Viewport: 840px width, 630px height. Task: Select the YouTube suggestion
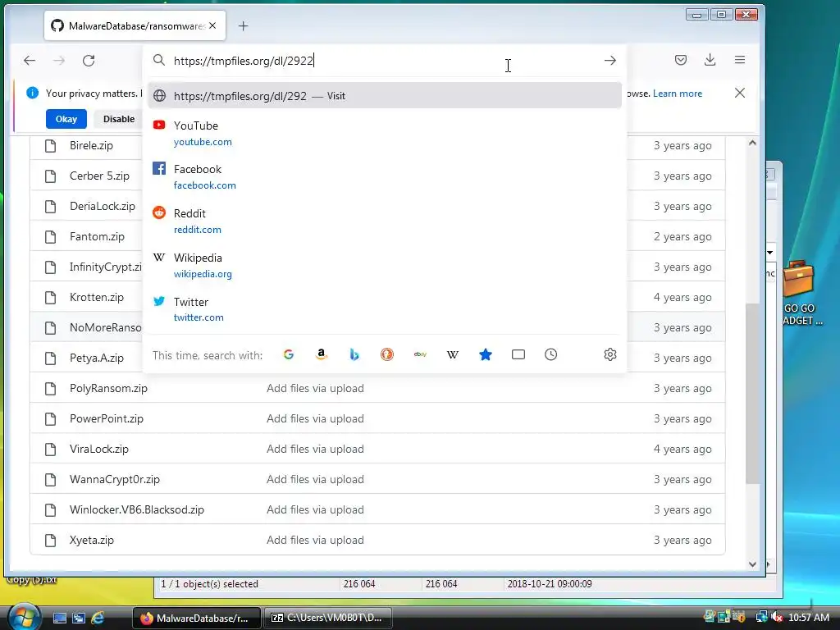pyautogui.click(x=385, y=134)
